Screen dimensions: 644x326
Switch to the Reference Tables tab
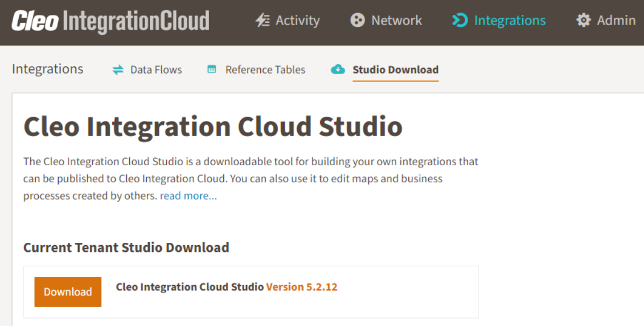(x=256, y=70)
